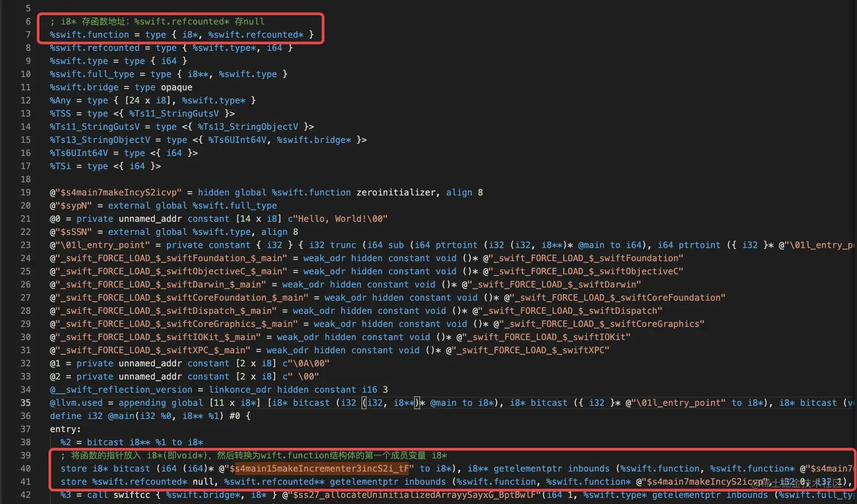Viewport: 857px width, 504px height.
Task: Click '@"\01l_entry_point"' at start of line 23
Action: pyautogui.click(x=100, y=245)
